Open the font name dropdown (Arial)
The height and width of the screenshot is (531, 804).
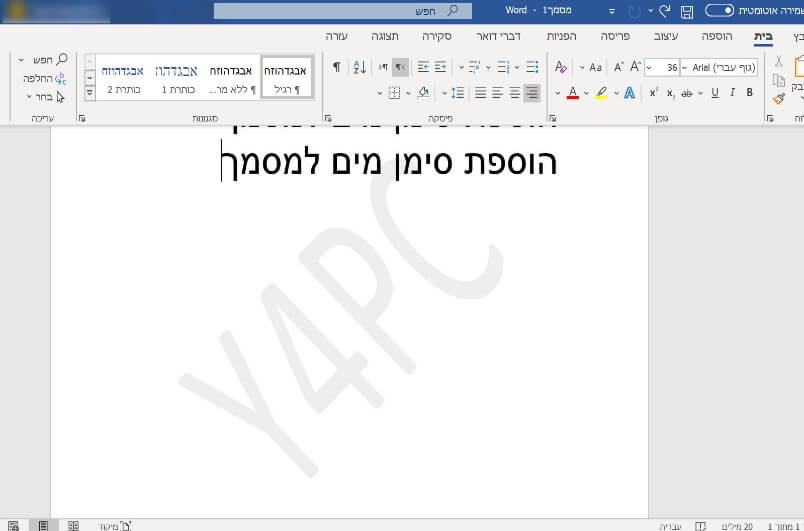tap(684, 68)
